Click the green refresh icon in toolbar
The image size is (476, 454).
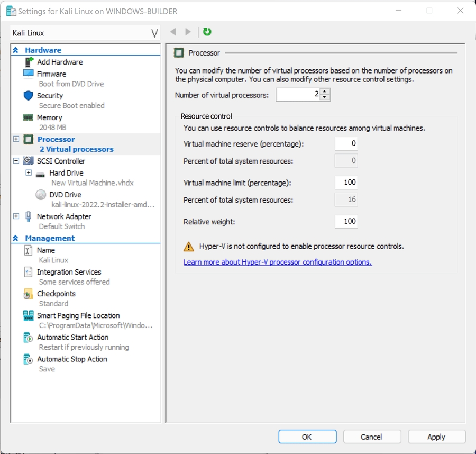207,32
